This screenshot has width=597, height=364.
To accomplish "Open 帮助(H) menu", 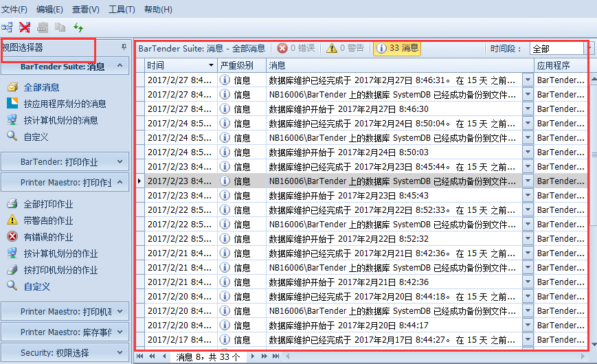I will click(158, 9).
